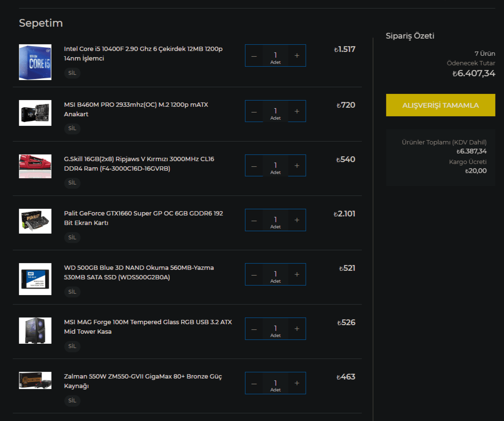Increase quantity of G.Skill Ripjaws V RAM
Image resolution: width=504 pixels, height=421 pixels.
[297, 165]
